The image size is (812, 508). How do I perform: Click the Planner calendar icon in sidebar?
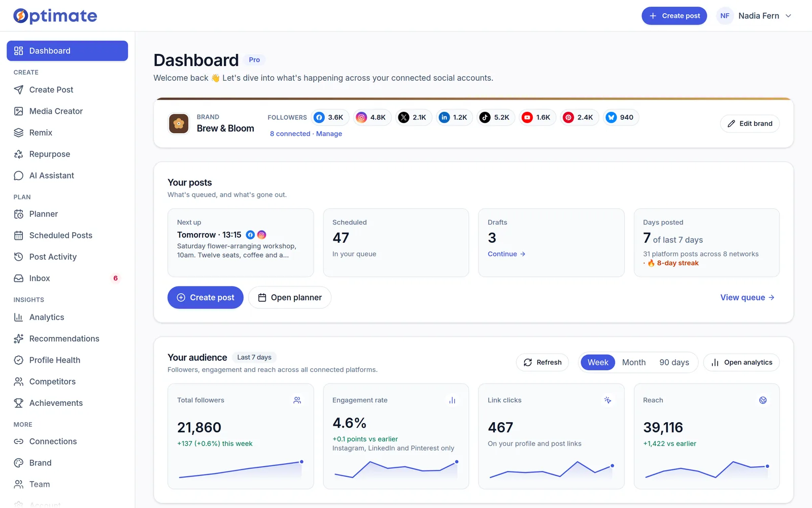[x=19, y=214]
